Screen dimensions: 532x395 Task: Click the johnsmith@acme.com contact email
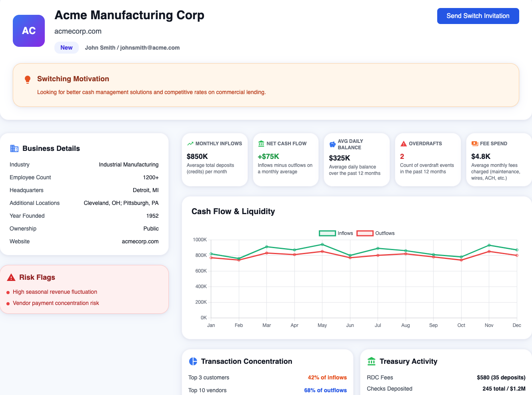pyautogui.click(x=150, y=48)
